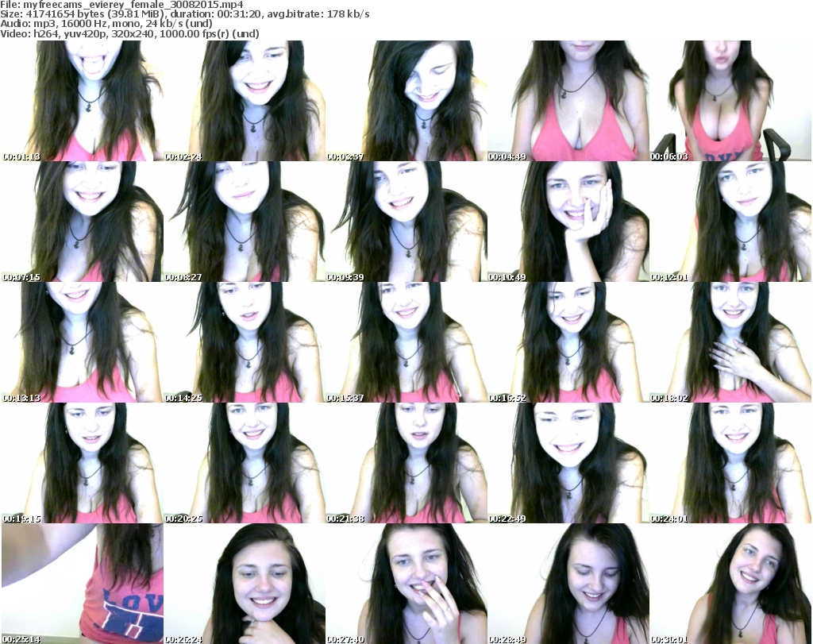This screenshot has height=644, width=813.
Task: Open the thumbnail marked 00:08:27
Action: 245,222
